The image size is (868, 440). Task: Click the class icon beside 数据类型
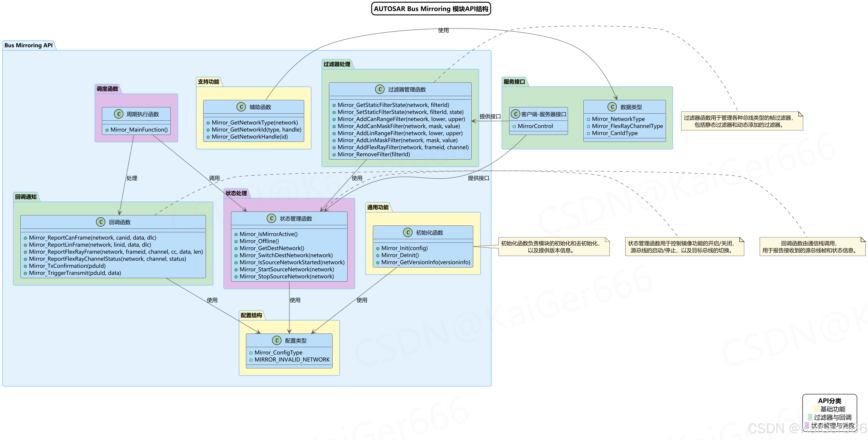tap(612, 107)
